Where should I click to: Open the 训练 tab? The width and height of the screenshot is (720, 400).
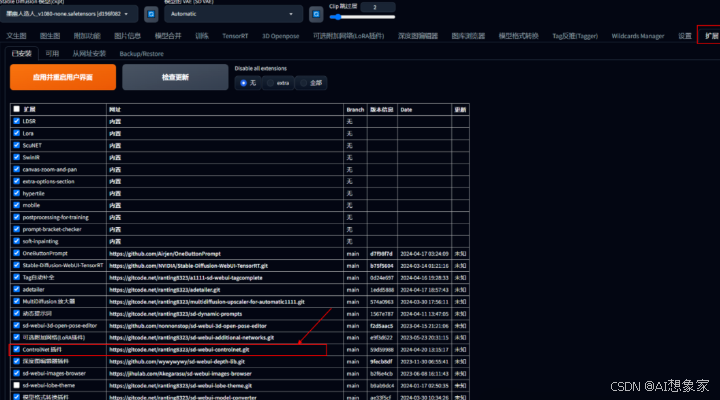click(x=202, y=36)
